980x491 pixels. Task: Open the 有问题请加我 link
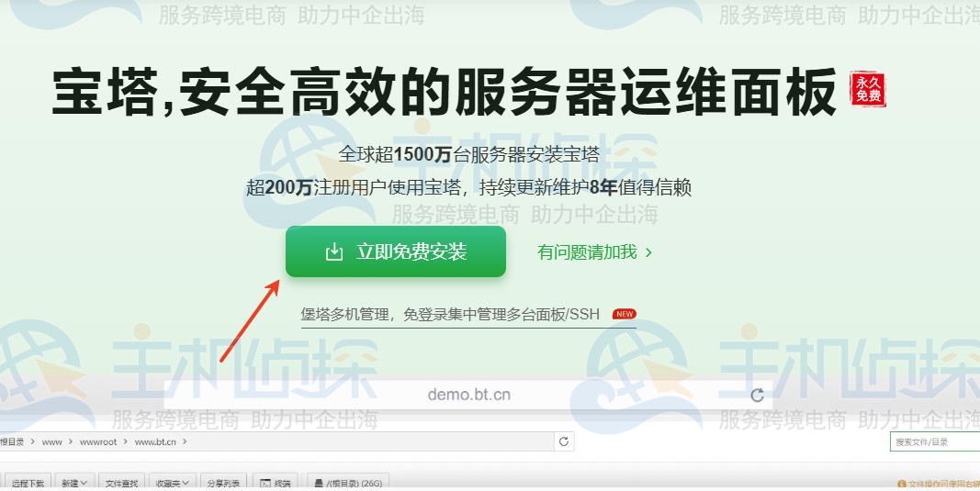(587, 251)
